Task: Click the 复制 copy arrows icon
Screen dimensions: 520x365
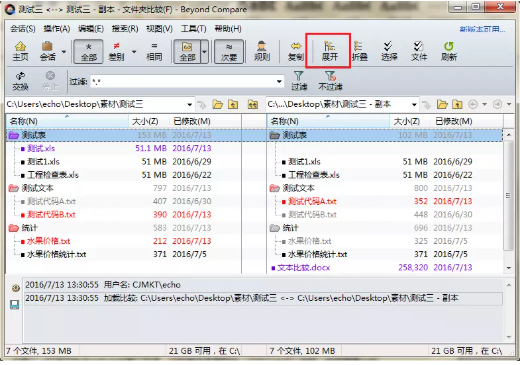Action: (296, 51)
